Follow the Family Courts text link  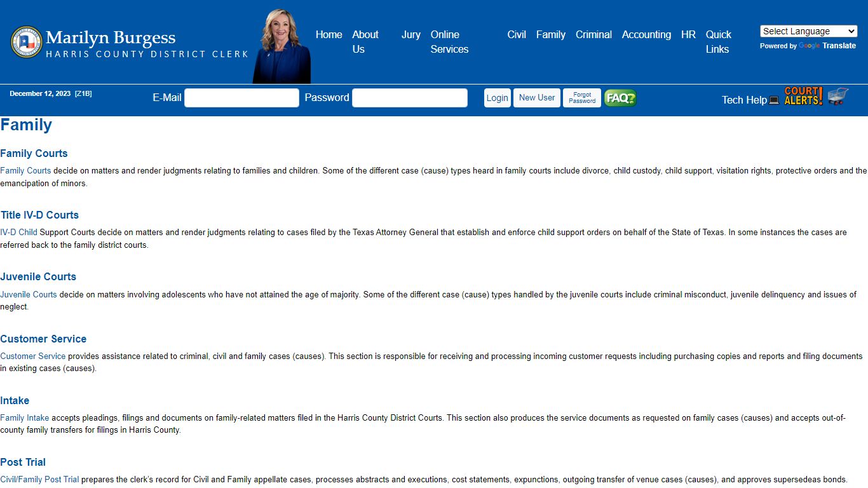pyautogui.click(x=25, y=171)
